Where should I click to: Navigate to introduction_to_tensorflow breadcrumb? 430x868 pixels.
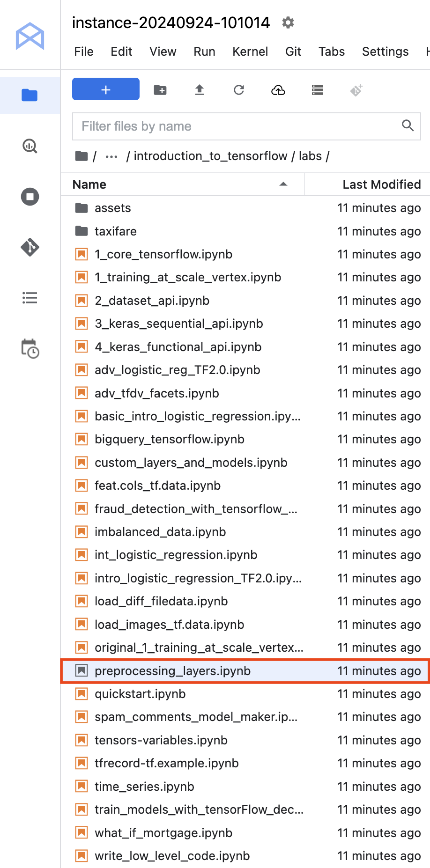(x=210, y=156)
